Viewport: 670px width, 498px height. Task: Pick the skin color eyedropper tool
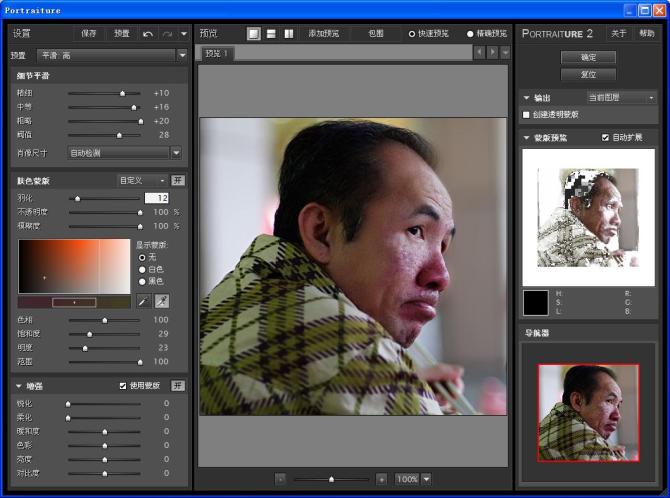tap(143, 301)
